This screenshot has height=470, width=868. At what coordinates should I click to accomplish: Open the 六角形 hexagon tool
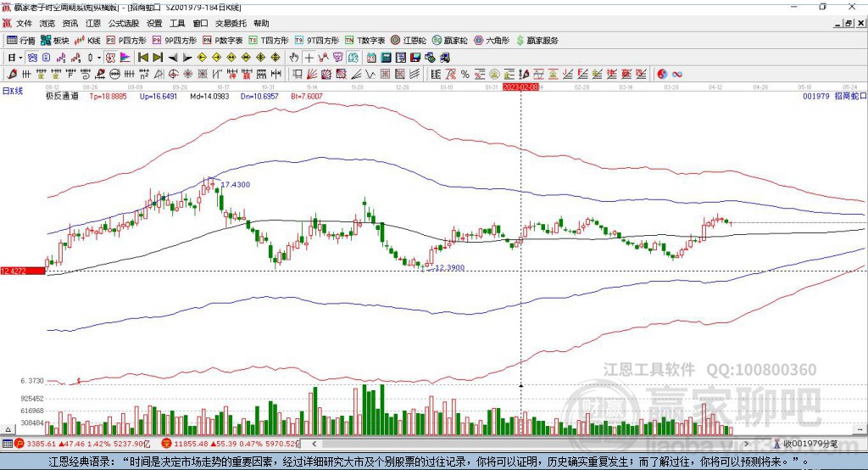492,41
